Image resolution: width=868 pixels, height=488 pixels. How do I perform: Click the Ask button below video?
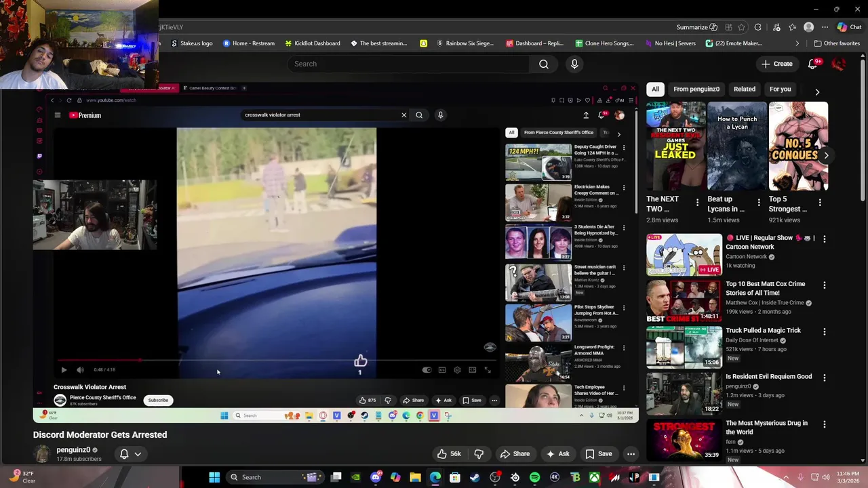[558, 454]
